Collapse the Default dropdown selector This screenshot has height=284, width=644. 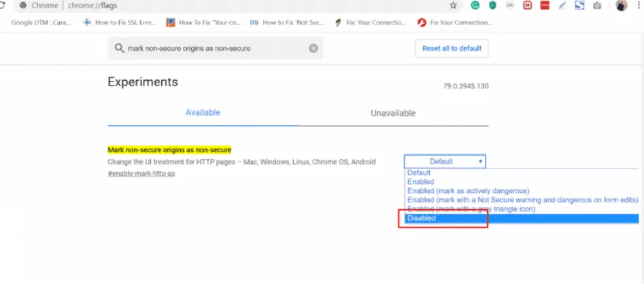pos(445,161)
